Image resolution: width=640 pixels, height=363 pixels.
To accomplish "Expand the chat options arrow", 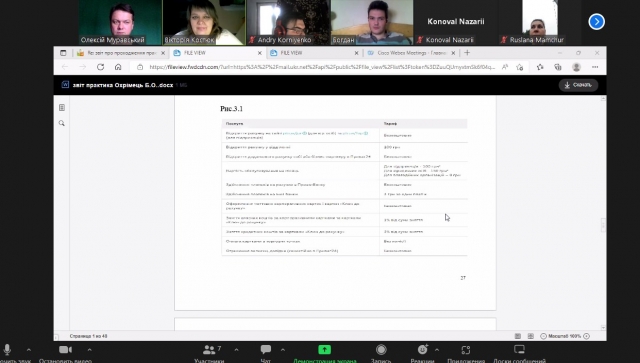I will tap(282, 350).
